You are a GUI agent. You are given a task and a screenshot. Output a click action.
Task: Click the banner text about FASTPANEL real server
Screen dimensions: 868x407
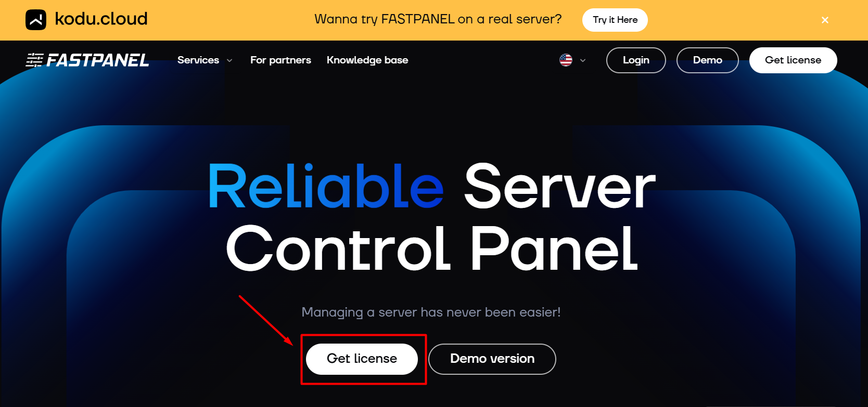[x=438, y=19]
